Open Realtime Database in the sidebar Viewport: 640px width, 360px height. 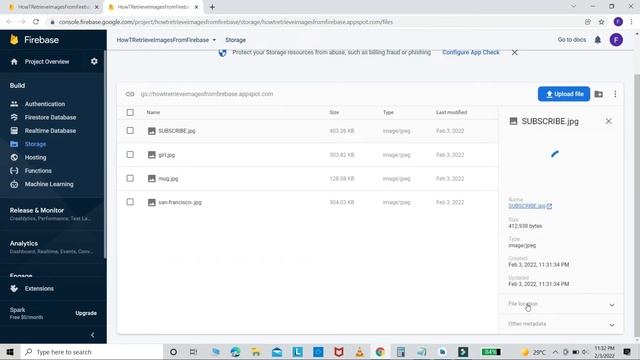(50, 131)
